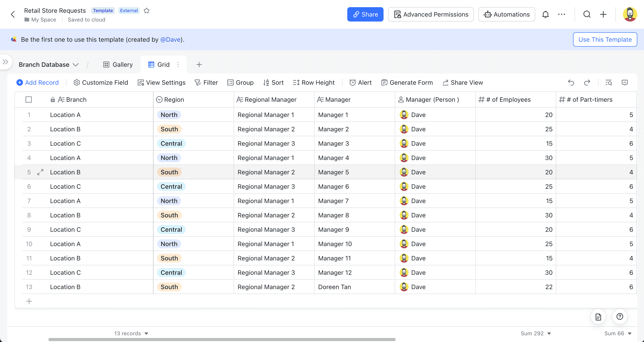Click the @Dave mention link
644x342 pixels.
pos(170,40)
